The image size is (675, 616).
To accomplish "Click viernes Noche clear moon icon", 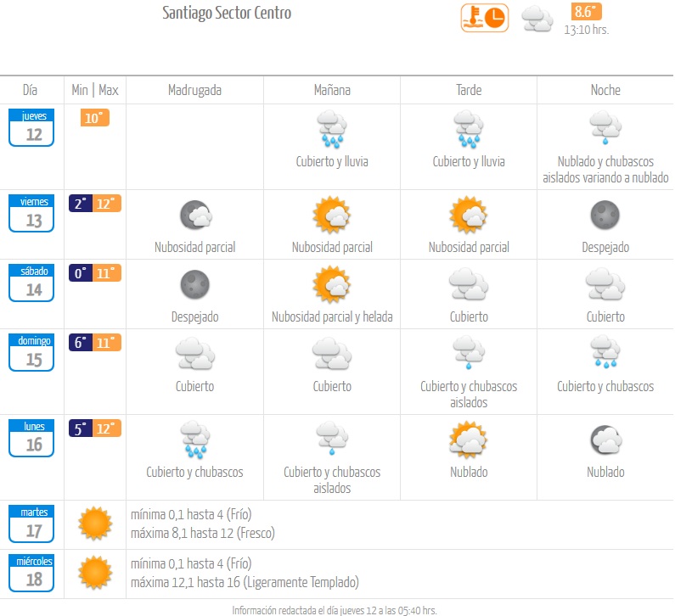I will [x=605, y=215].
